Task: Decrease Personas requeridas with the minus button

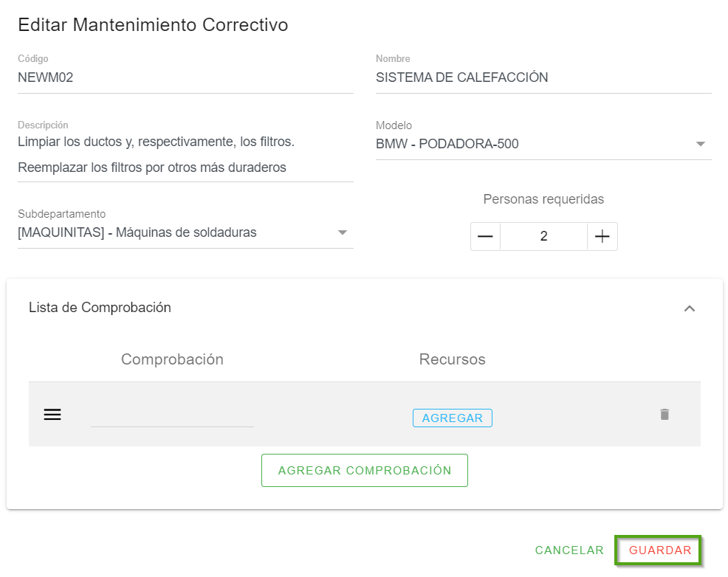Action: click(485, 237)
